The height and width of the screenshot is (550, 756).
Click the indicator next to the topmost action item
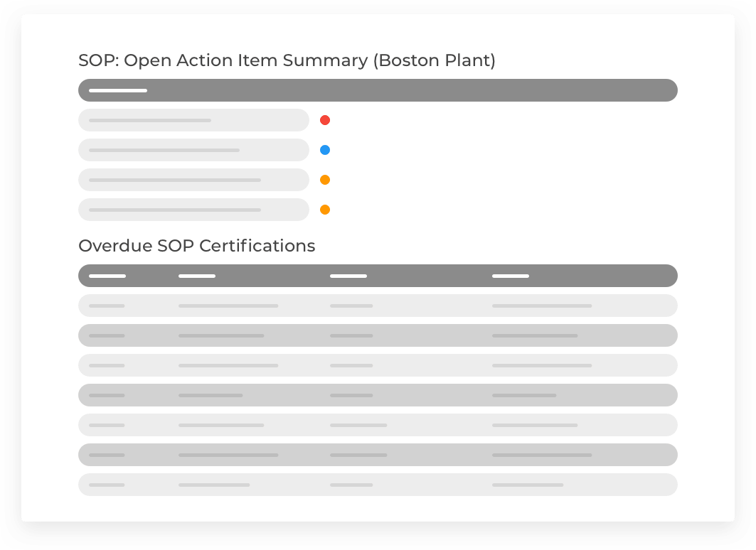(x=325, y=120)
